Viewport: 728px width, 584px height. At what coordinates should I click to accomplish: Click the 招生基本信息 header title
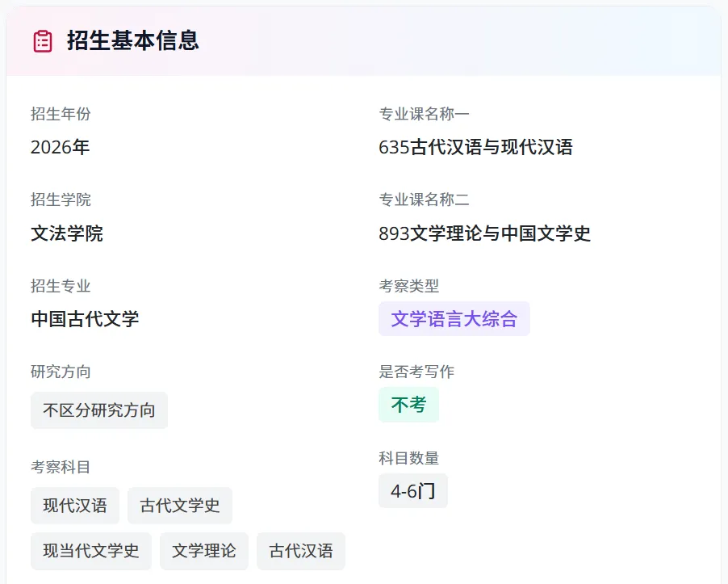pos(132,41)
